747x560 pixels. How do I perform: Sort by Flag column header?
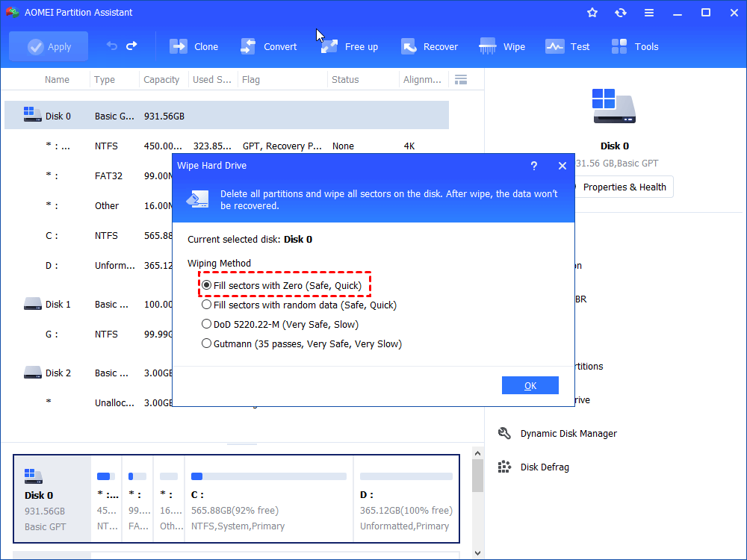tap(251, 80)
